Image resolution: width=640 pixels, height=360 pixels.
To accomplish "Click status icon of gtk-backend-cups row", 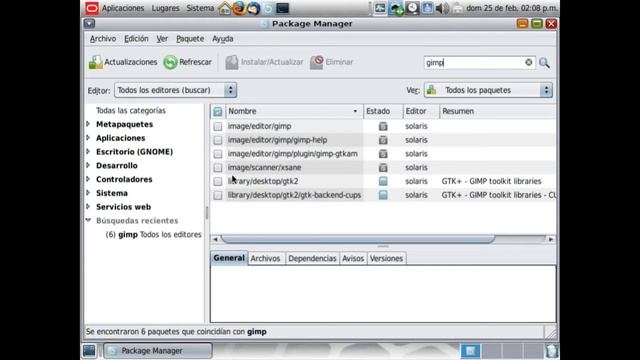I will pos(383,195).
